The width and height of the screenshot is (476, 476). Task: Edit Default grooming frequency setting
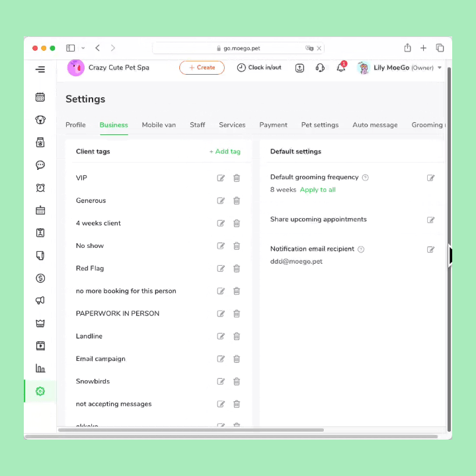(430, 178)
